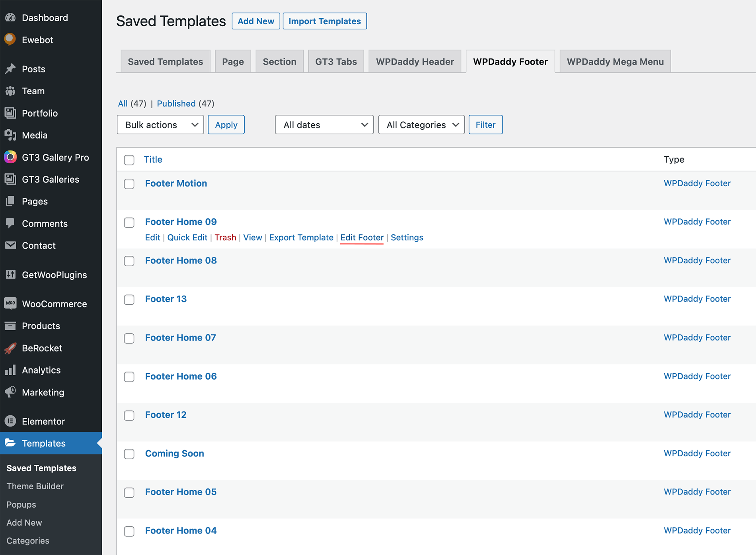Select the Footer 13 row checkbox
Image resolution: width=756 pixels, height=555 pixels.
coord(129,300)
